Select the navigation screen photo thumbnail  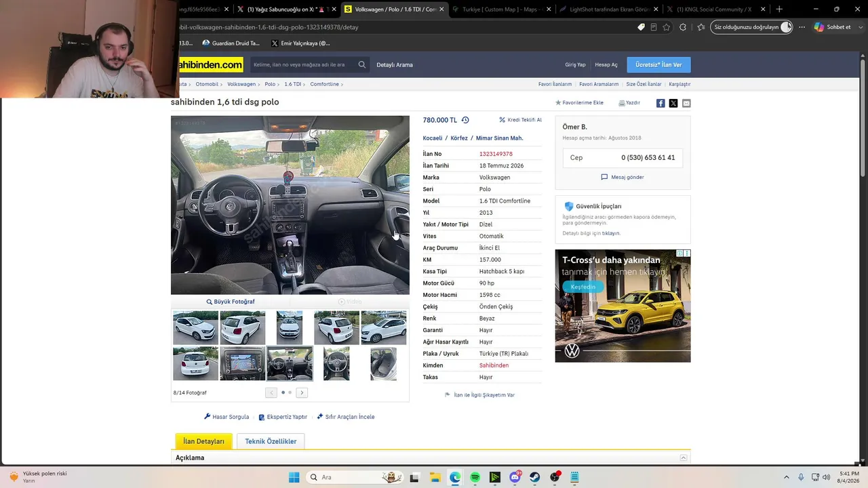[243, 363]
